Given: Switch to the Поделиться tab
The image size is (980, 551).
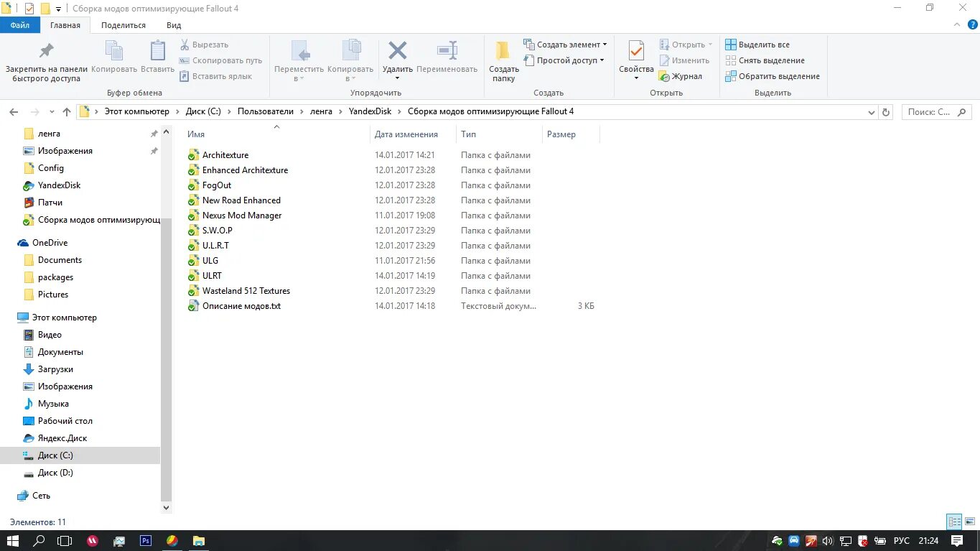Looking at the screenshot, I should (x=123, y=25).
